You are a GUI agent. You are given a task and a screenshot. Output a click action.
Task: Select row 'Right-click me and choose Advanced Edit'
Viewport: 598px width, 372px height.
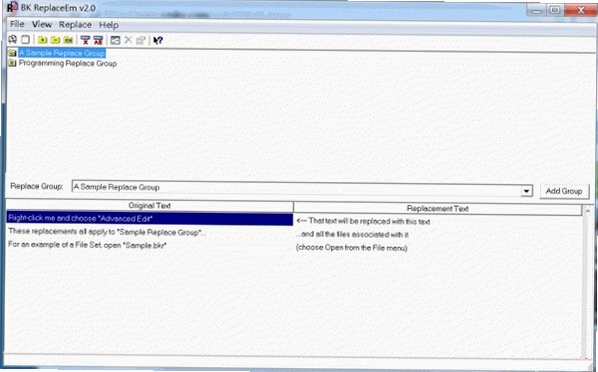[150, 219]
